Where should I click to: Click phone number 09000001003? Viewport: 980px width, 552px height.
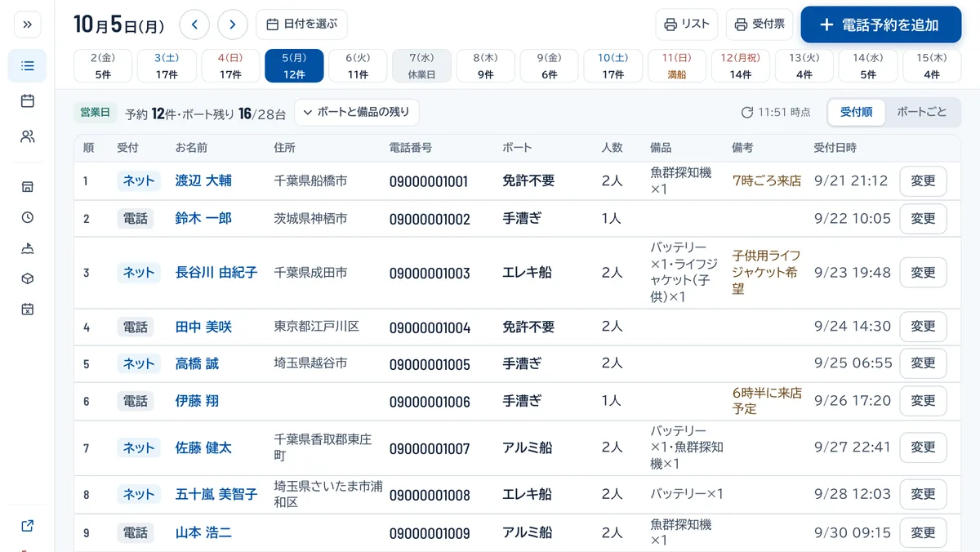(x=430, y=274)
